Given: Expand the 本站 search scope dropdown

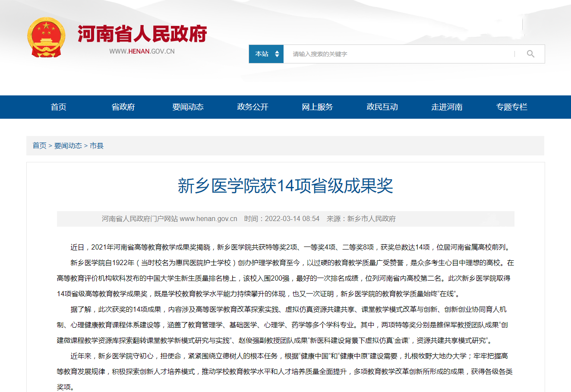Looking at the screenshot, I should point(266,54).
